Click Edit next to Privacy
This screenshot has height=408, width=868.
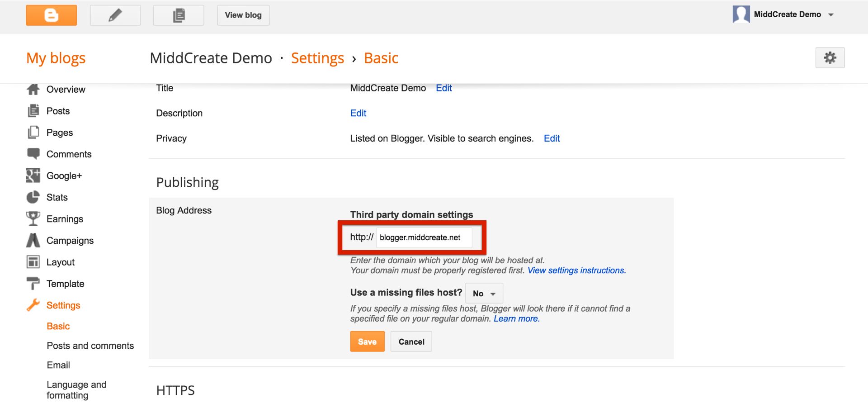[x=552, y=138]
